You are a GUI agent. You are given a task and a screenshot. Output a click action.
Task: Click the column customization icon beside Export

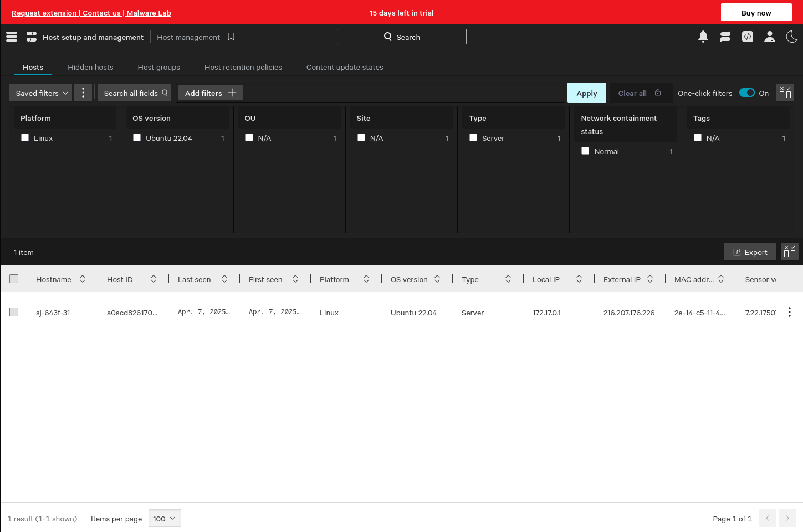(x=789, y=252)
